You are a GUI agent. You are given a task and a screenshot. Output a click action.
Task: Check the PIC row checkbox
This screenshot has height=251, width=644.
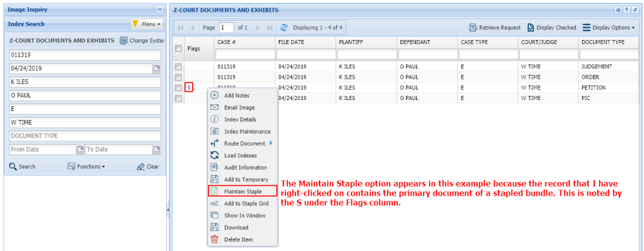click(178, 98)
